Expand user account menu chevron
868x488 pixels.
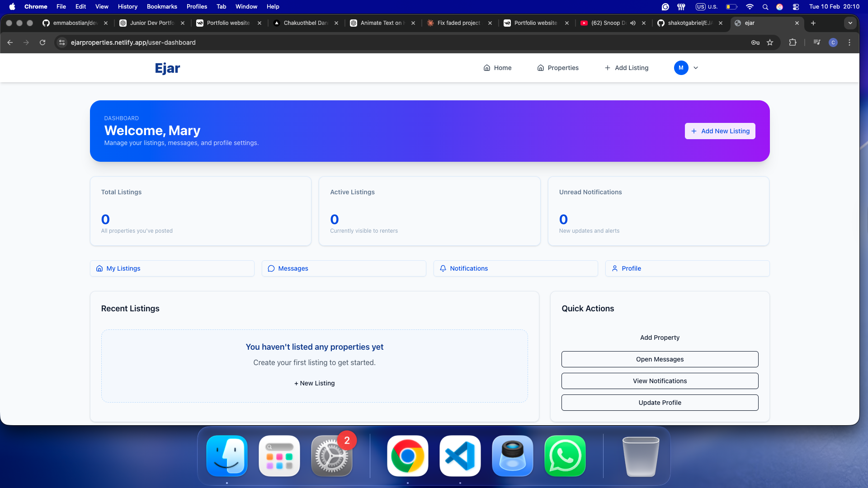(x=696, y=68)
